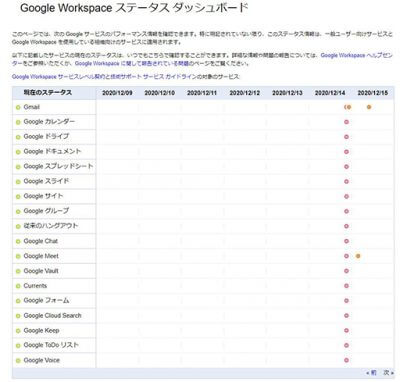
Task: Open the red outage dot in Google サイト row
Action: point(346,197)
